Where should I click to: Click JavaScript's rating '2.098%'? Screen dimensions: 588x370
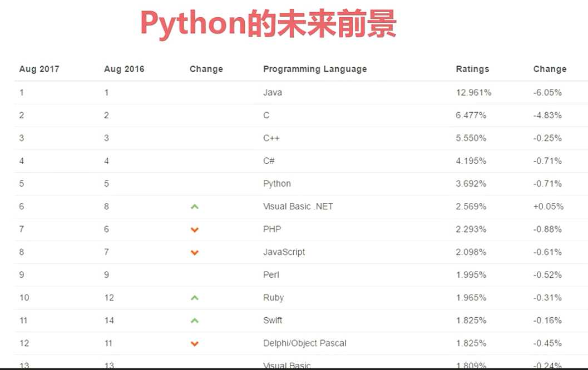coord(471,252)
